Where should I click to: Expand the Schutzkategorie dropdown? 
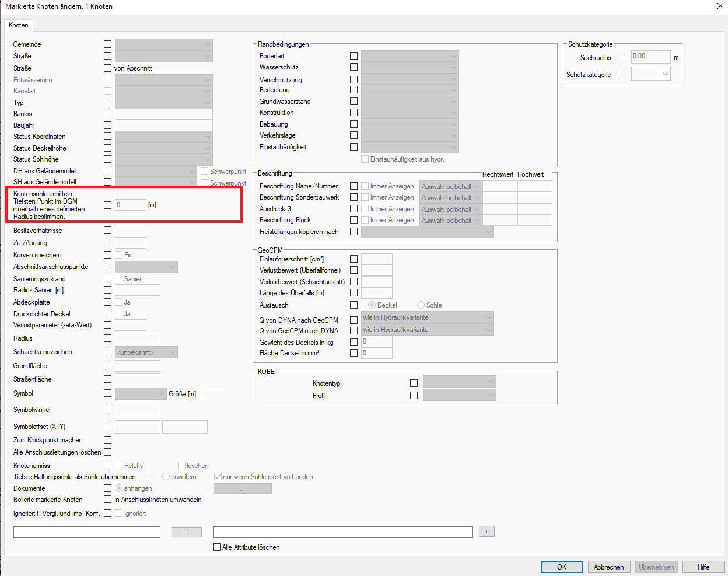click(650, 74)
